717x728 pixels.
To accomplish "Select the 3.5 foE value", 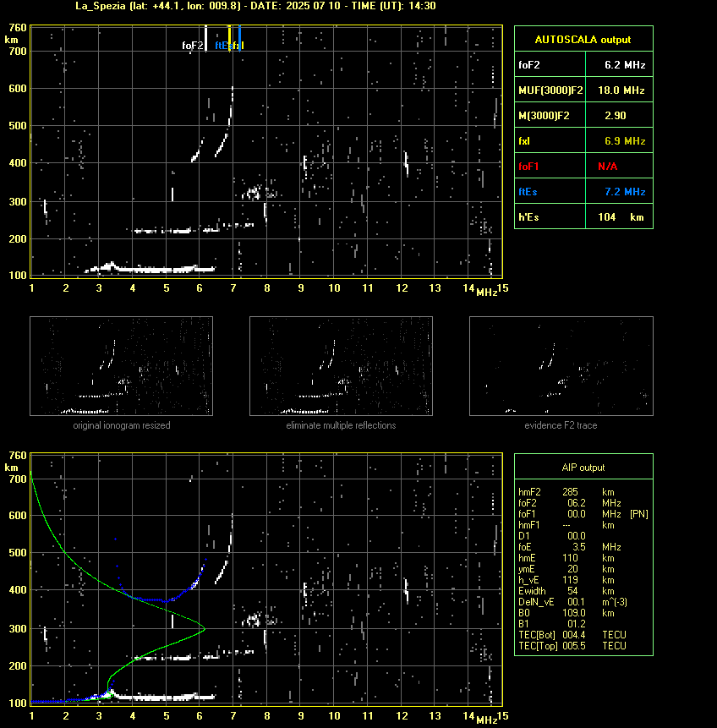I will [579, 547].
